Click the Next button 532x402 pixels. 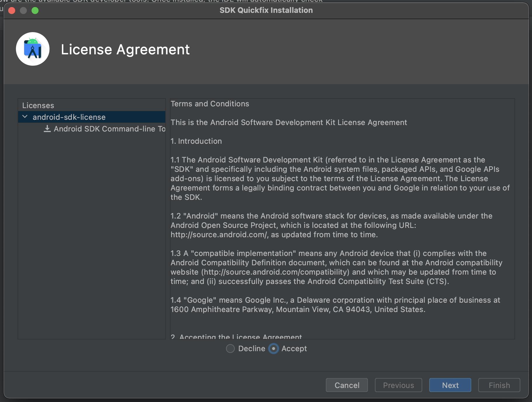click(x=450, y=385)
